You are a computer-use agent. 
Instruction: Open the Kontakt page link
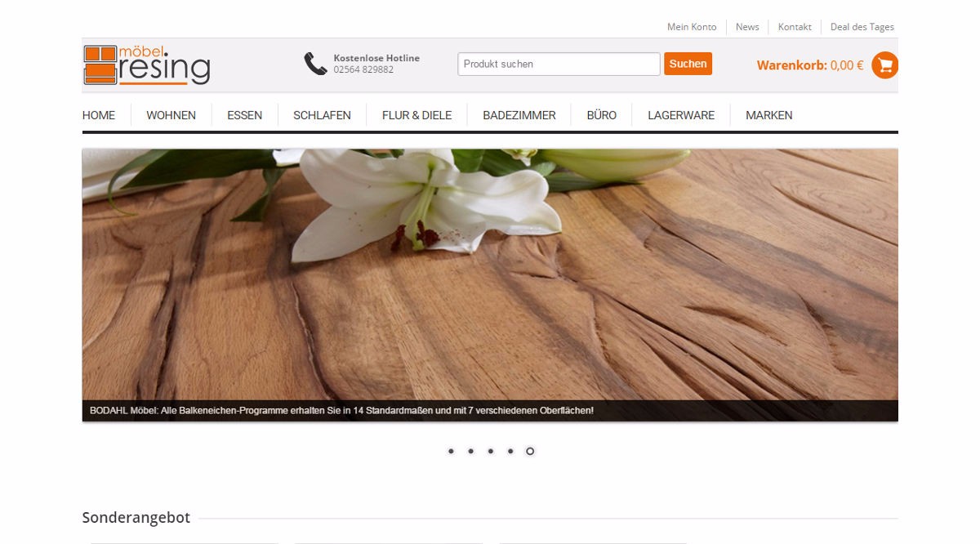tap(794, 27)
